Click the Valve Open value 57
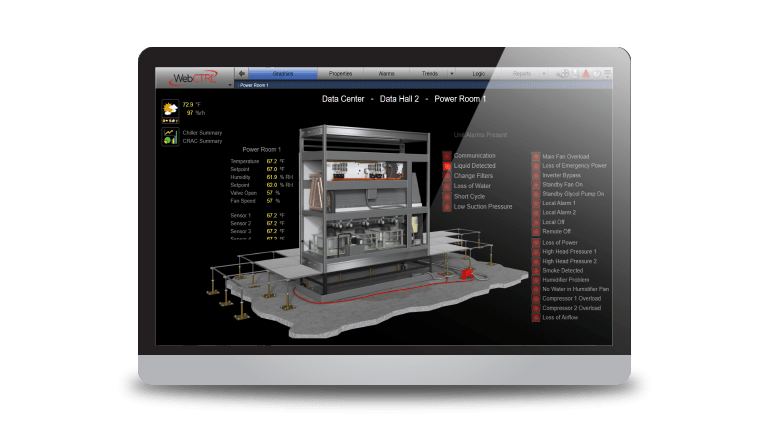Screen dimensions: 768x432 [x=269, y=193]
